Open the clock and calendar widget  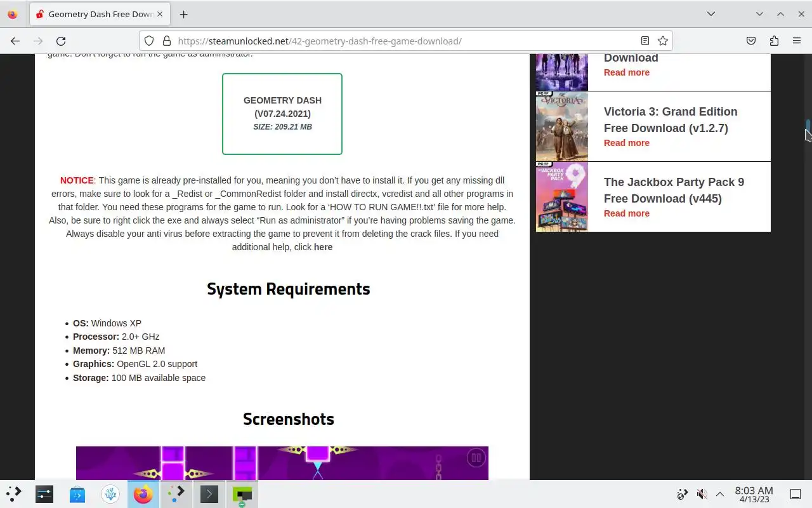pos(754,495)
